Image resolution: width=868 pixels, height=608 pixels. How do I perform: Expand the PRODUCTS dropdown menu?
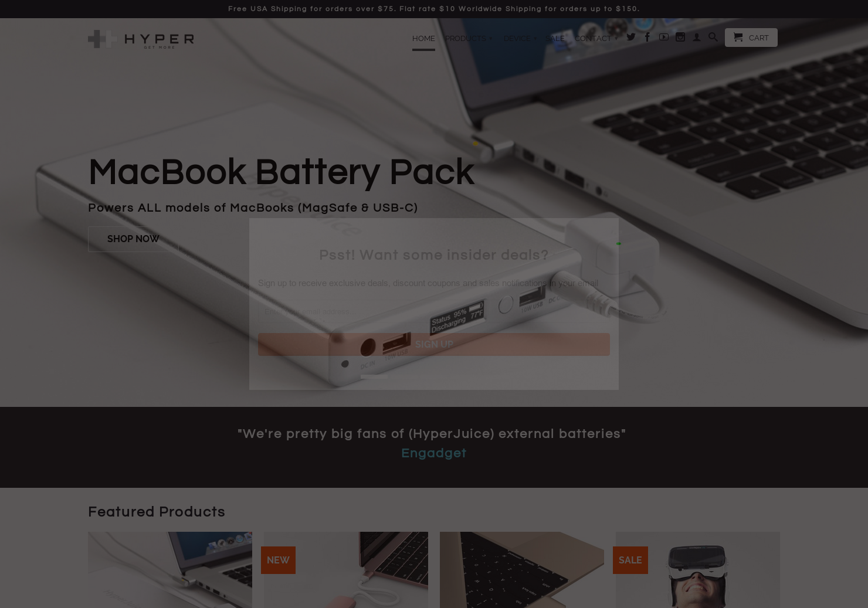coord(469,39)
